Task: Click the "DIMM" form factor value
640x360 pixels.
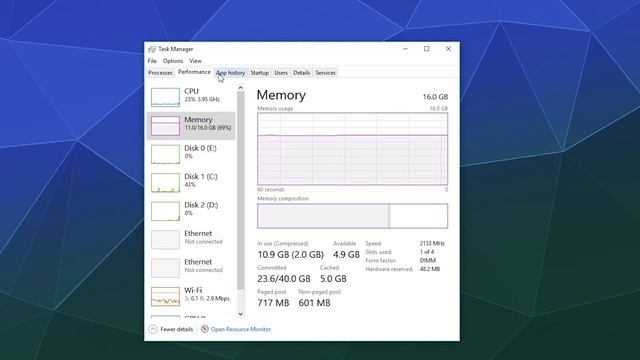Action: [x=428, y=260]
